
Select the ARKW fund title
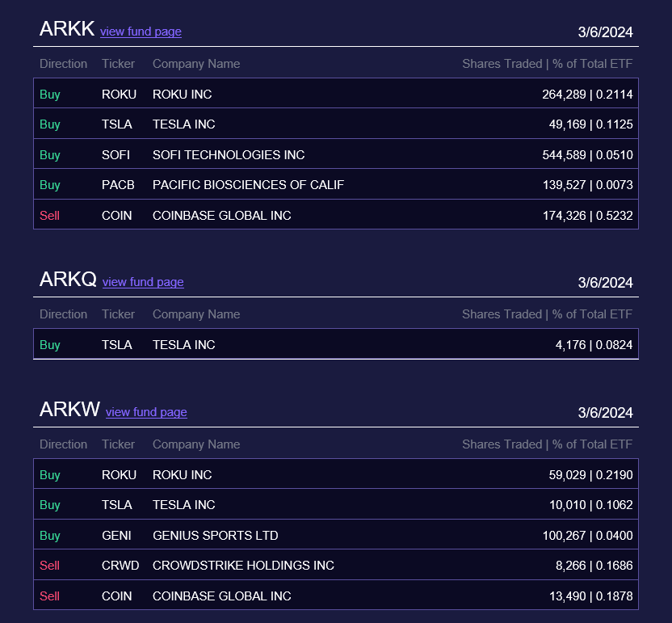point(69,409)
